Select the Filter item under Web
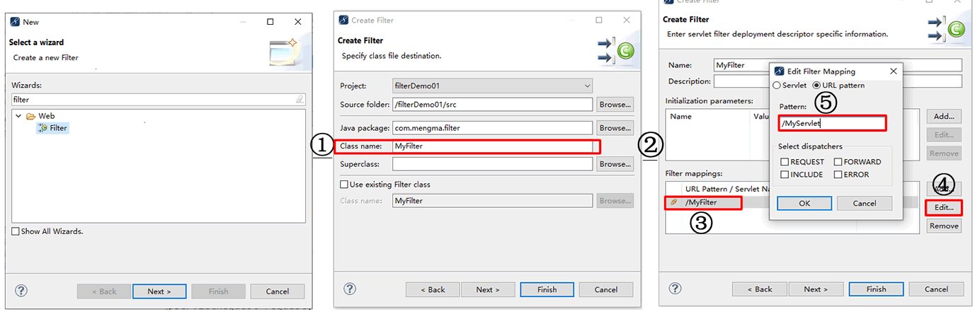Viewport: 980px width, 314px height. click(58, 128)
